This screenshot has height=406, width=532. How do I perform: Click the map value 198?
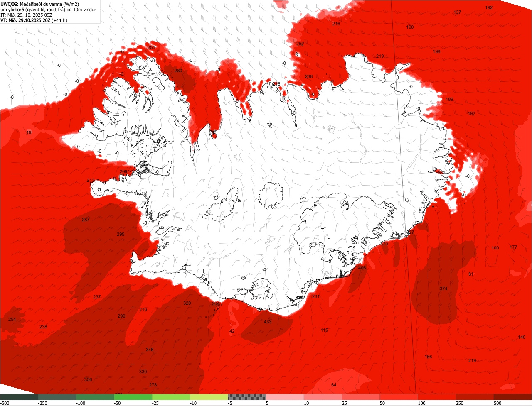point(436,51)
